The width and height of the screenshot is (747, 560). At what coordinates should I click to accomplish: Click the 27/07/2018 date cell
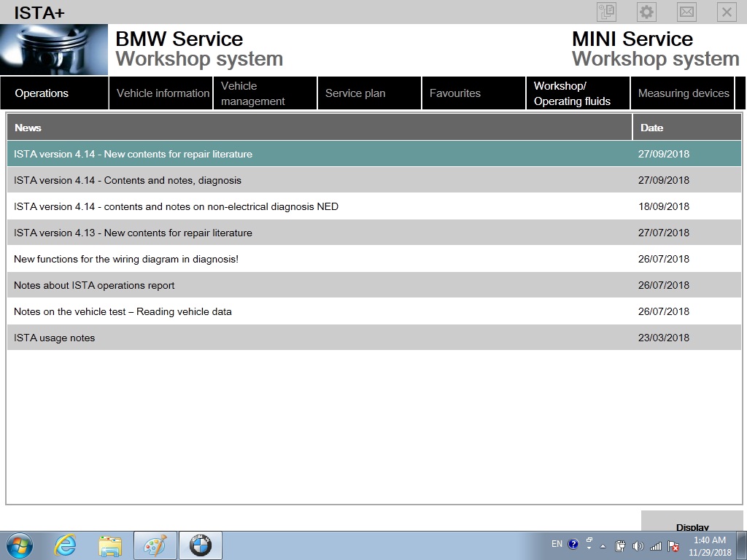pos(664,233)
